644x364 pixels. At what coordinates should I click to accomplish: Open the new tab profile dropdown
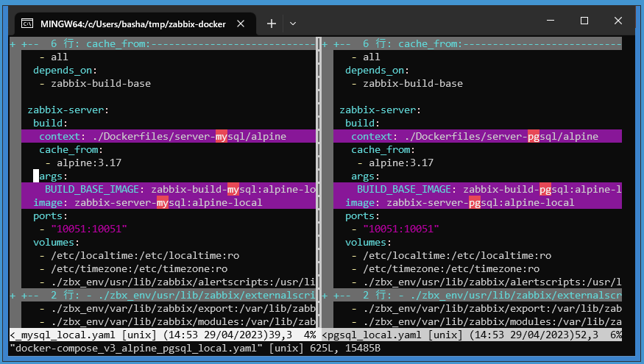click(292, 24)
